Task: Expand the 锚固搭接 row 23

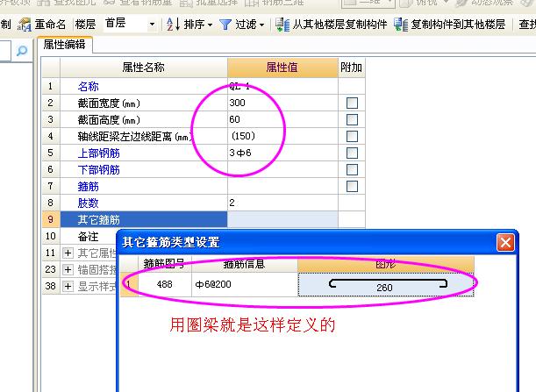Action: pos(68,269)
